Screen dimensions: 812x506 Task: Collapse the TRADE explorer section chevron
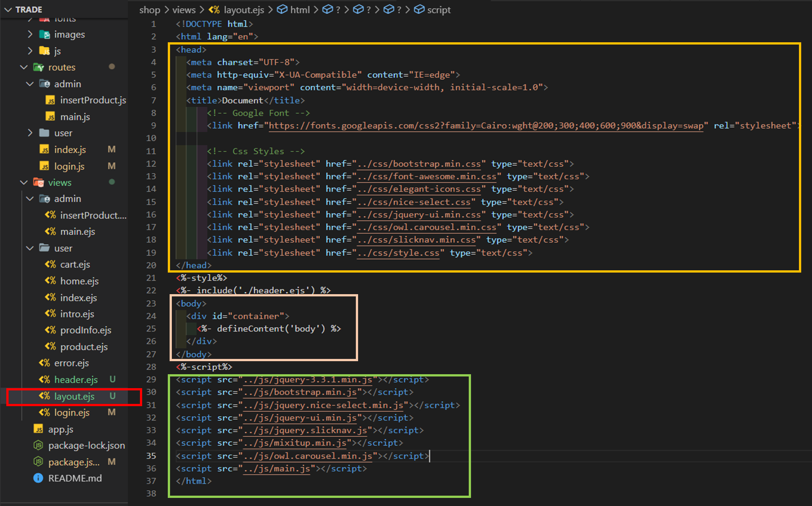(x=8, y=9)
